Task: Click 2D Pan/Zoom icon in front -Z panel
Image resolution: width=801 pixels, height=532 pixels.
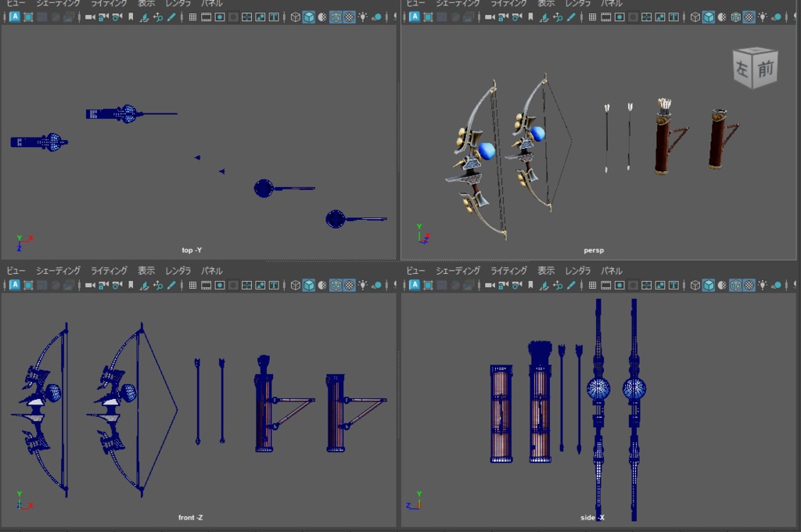Action: [158, 285]
